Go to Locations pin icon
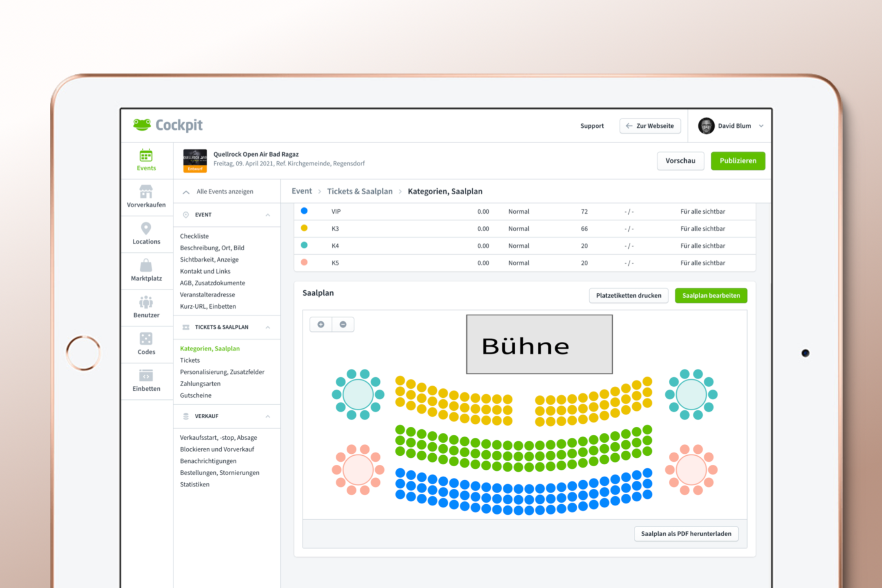The height and width of the screenshot is (588, 882). click(x=146, y=228)
